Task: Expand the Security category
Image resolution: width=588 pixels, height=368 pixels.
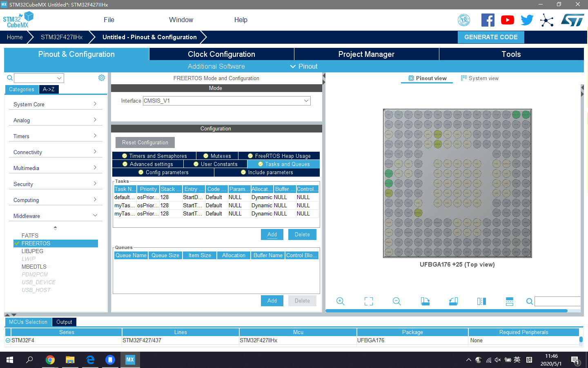Action: click(56, 184)
